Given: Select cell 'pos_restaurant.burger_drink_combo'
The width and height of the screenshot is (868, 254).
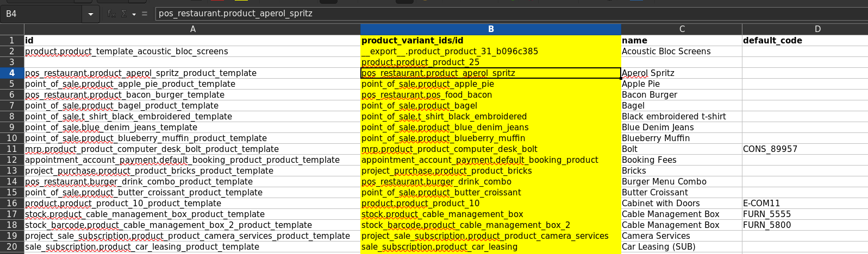Looking at the screenshot, I should [491, 181].
